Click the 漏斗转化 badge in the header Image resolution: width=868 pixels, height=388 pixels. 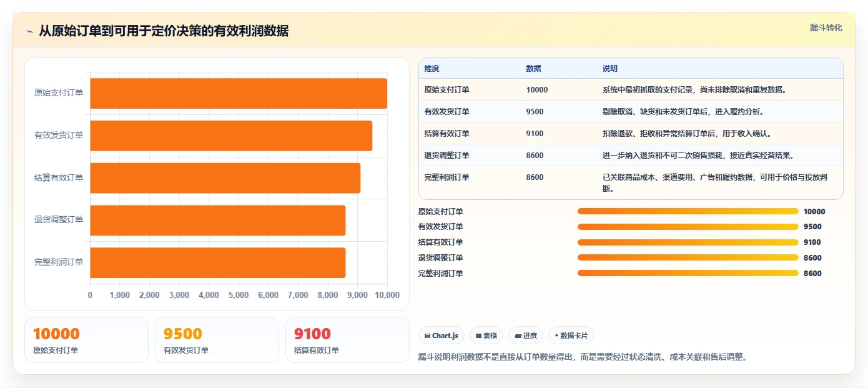tap(826, 27)
